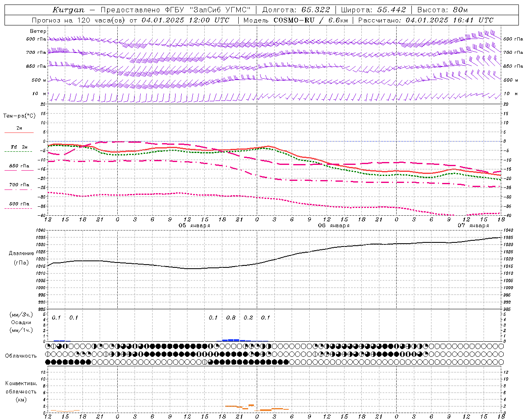Screen dimensions: 525x420
Task: Click the dashed line sample under 'Td 2м' legend
Action: coord(18,152)
